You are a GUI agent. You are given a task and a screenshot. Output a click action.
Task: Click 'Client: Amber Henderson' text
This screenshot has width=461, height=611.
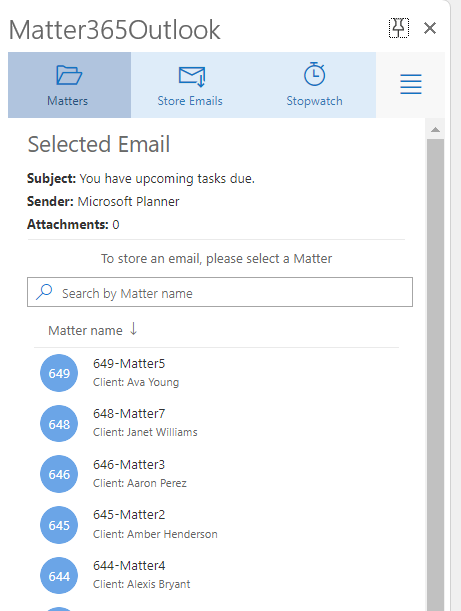click(155, 534)
